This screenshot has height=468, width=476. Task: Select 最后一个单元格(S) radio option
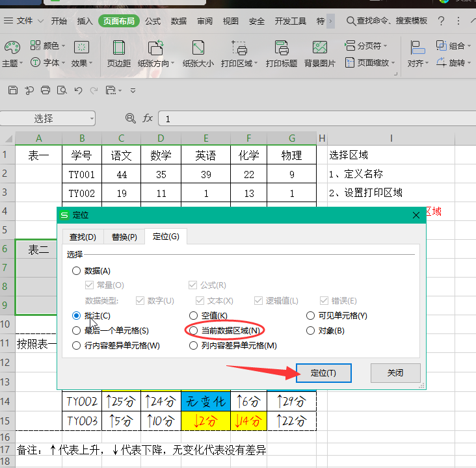tap(76, 330)
